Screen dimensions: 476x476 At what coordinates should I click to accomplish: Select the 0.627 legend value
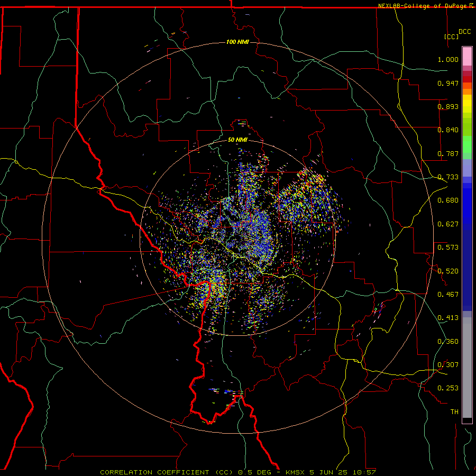448,224
